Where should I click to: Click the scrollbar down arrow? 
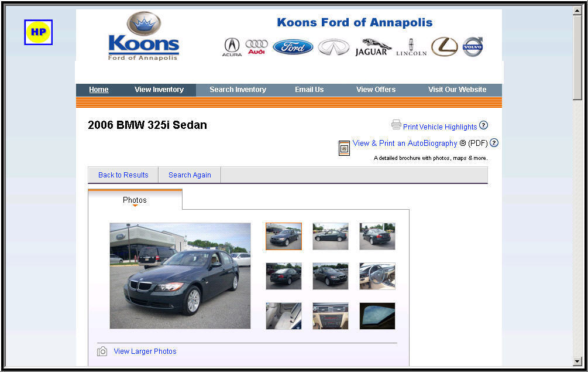click(577, 361)
